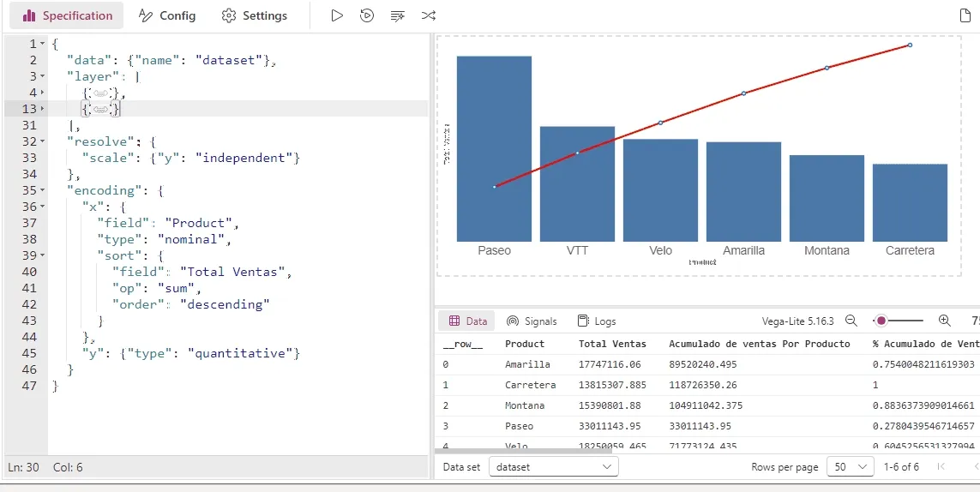Switch to the Config tab

click(x=167, y=15)
